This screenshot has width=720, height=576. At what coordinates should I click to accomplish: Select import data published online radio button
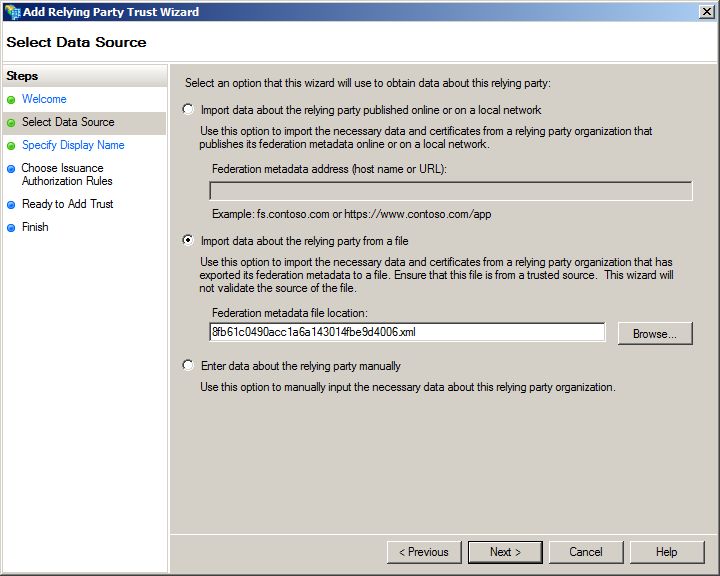pyautogui.click(x=188, y=109)
